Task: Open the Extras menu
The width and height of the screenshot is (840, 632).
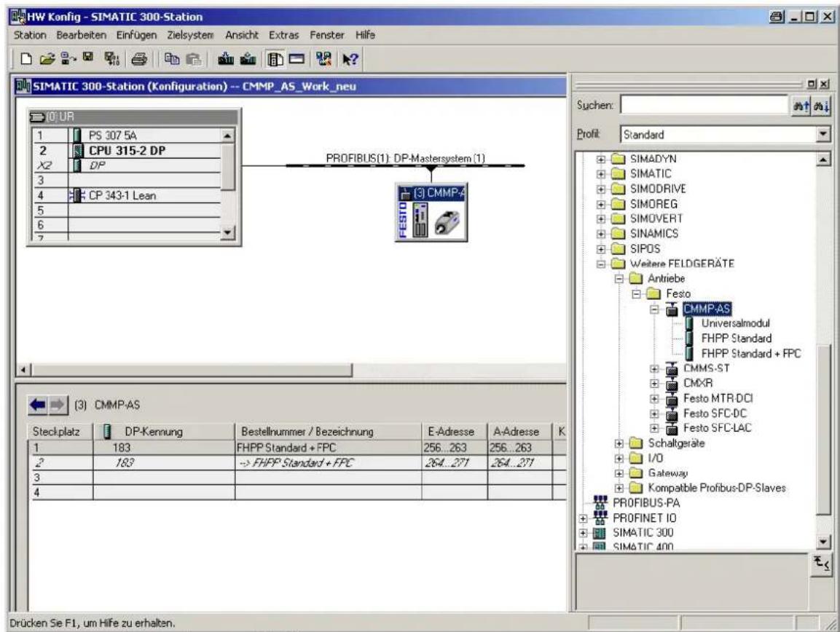Action: tap(283, 36)
